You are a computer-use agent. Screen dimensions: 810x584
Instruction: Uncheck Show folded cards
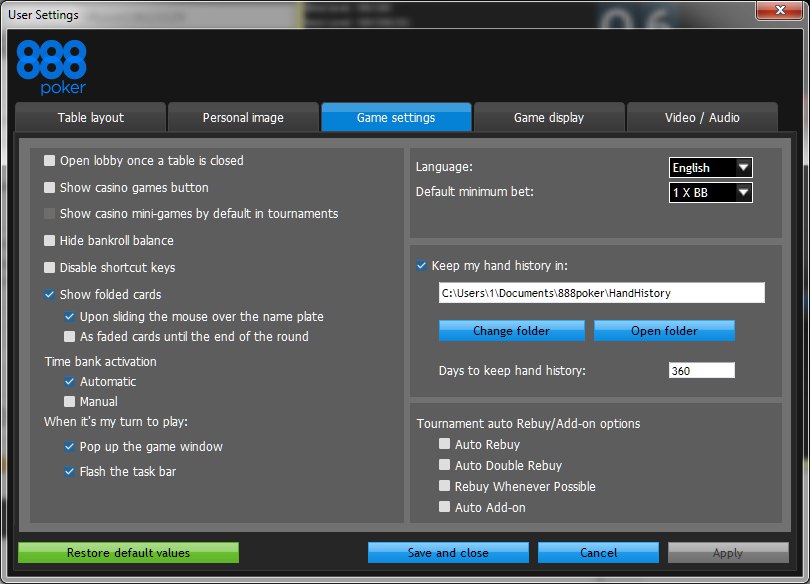50,294
